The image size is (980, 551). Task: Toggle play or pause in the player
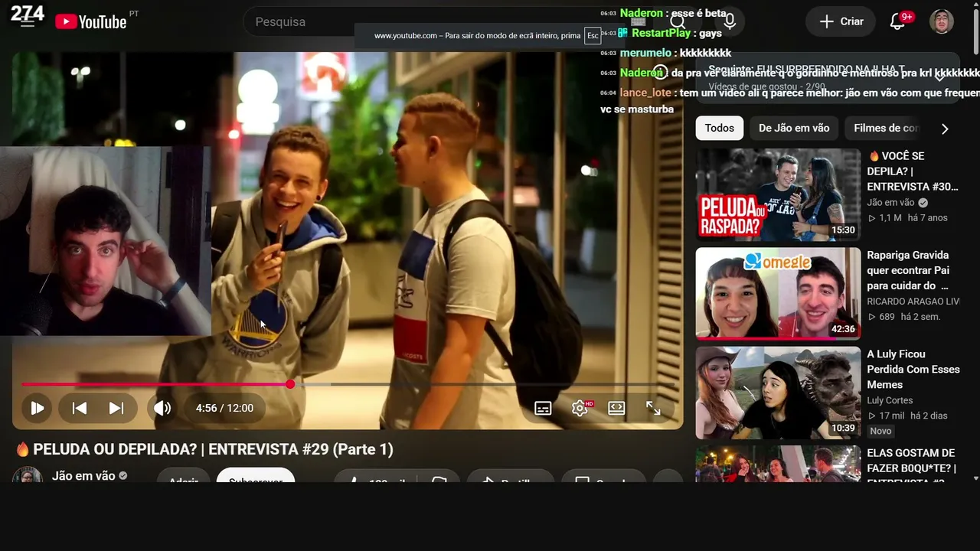click(37, 408)
